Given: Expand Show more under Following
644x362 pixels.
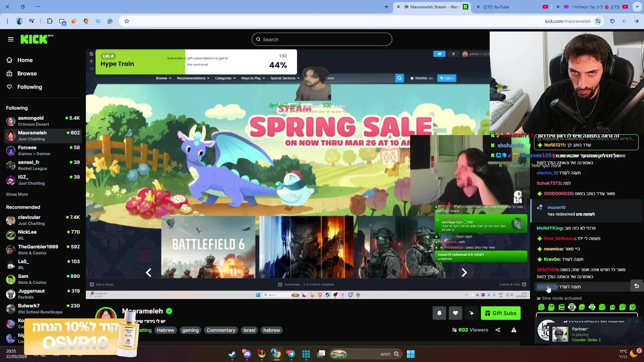Looking at the screenshot, I should (x=17, y=194).
